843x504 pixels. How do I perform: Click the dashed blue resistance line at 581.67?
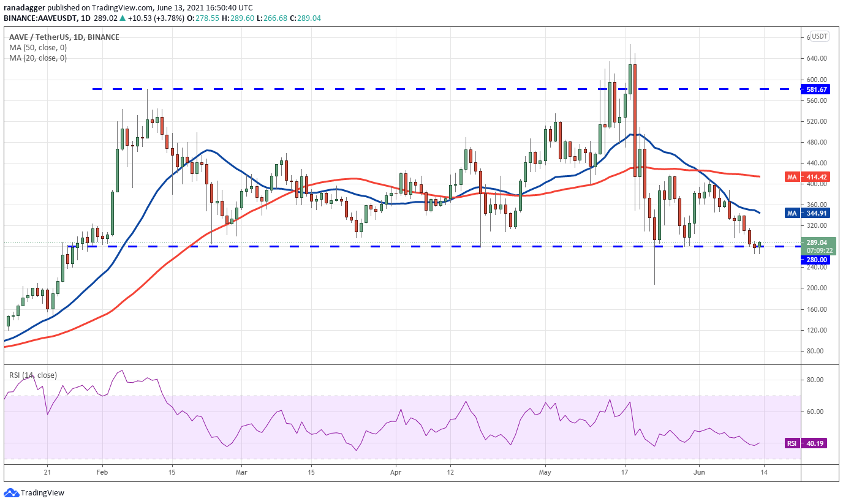[x=447, y=89]
